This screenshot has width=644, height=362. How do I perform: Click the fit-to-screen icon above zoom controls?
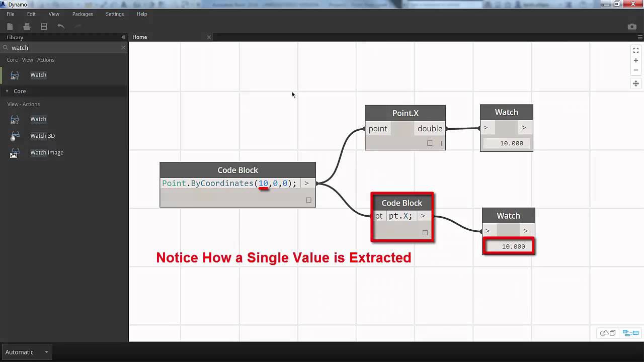[x=635, y=50]
